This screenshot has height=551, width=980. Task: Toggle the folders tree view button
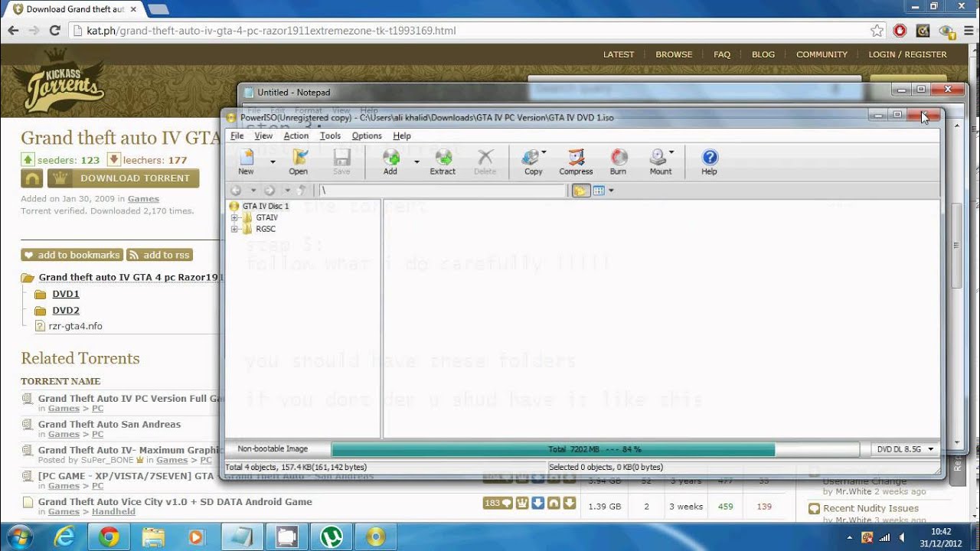(580, 191)
